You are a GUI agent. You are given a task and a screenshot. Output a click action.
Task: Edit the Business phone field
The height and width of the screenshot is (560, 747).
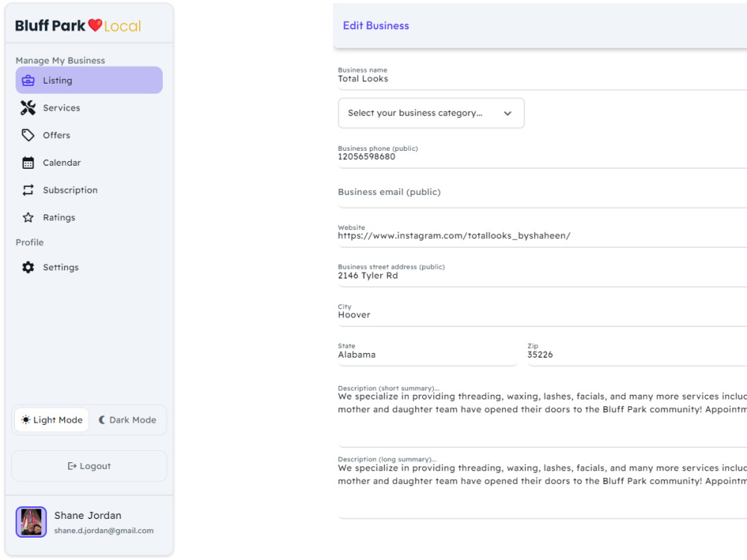coord(542,156)
